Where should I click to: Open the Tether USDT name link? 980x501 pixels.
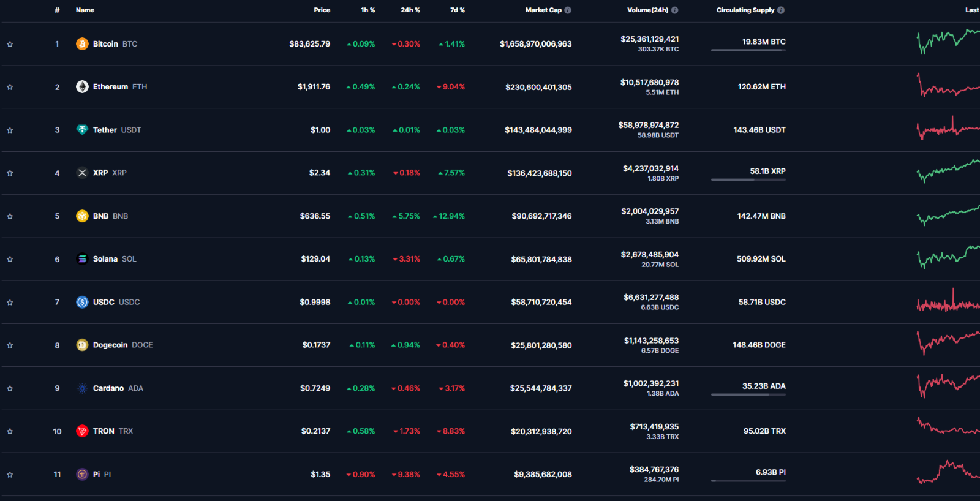coord(117,130)
